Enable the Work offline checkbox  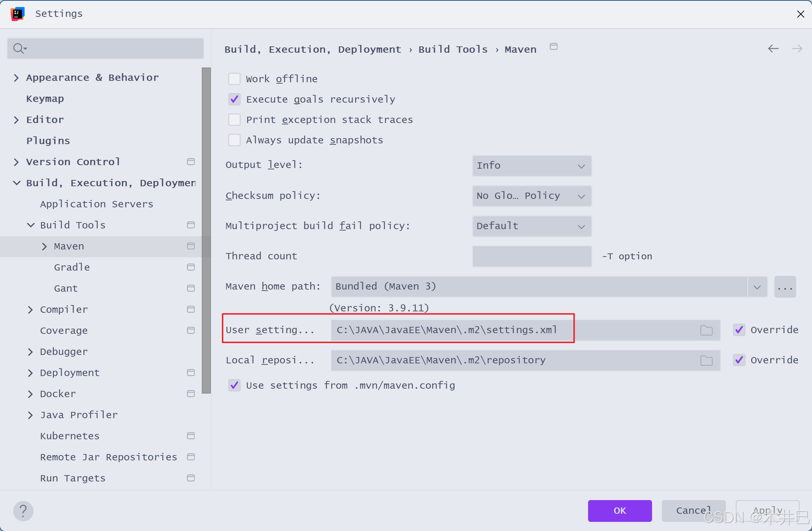point(234,79)
